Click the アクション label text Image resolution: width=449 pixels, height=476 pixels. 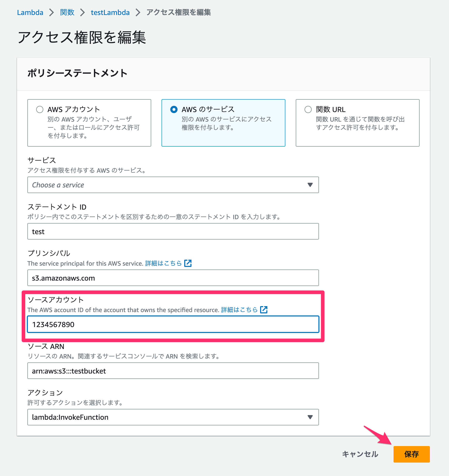tap(45, 393)
